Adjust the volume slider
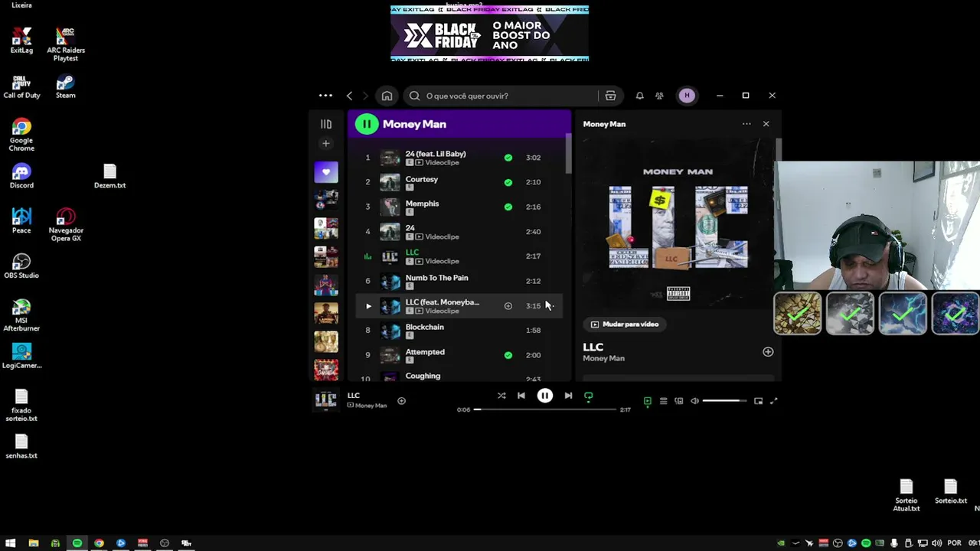 coord(724,401)
